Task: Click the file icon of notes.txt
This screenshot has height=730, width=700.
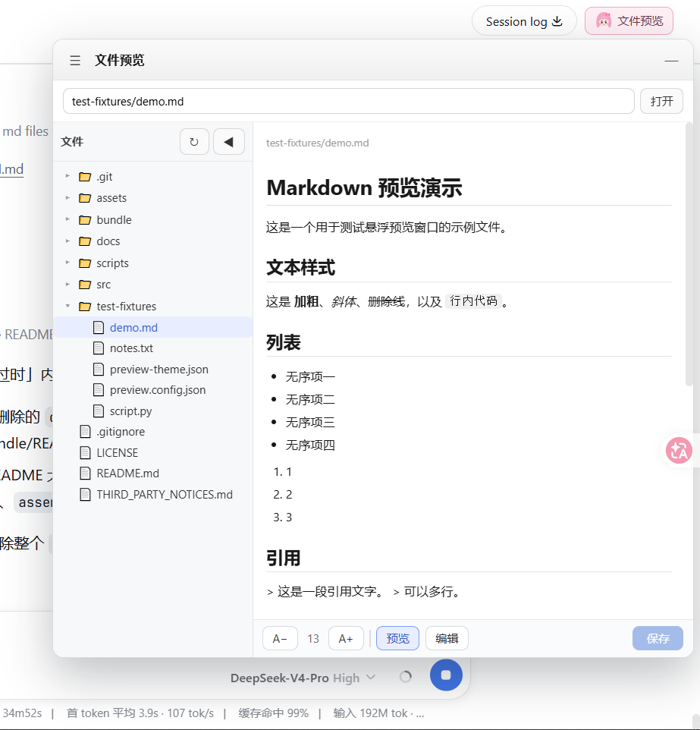Action: pyautogui.click(x=99, y=348)
